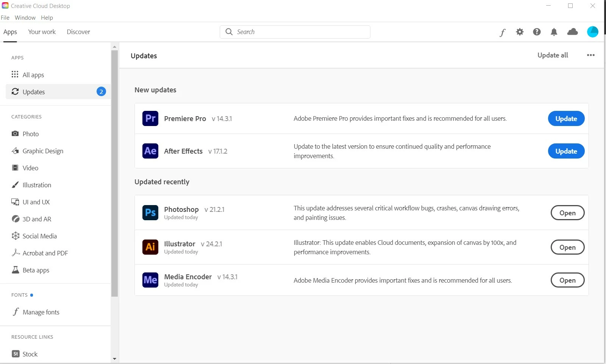Select the Graphic Design category label

pyautogui.click(x=43, y=151)
